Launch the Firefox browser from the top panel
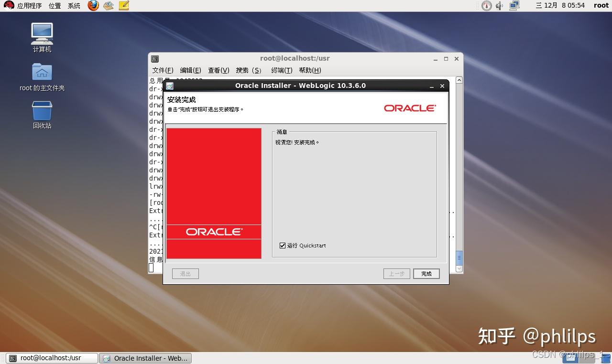The image size is (612, 364). tap(93, 6)
